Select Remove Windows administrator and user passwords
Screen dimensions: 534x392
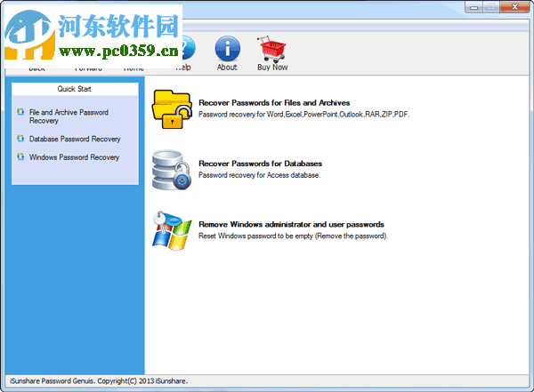coord(291,225)
